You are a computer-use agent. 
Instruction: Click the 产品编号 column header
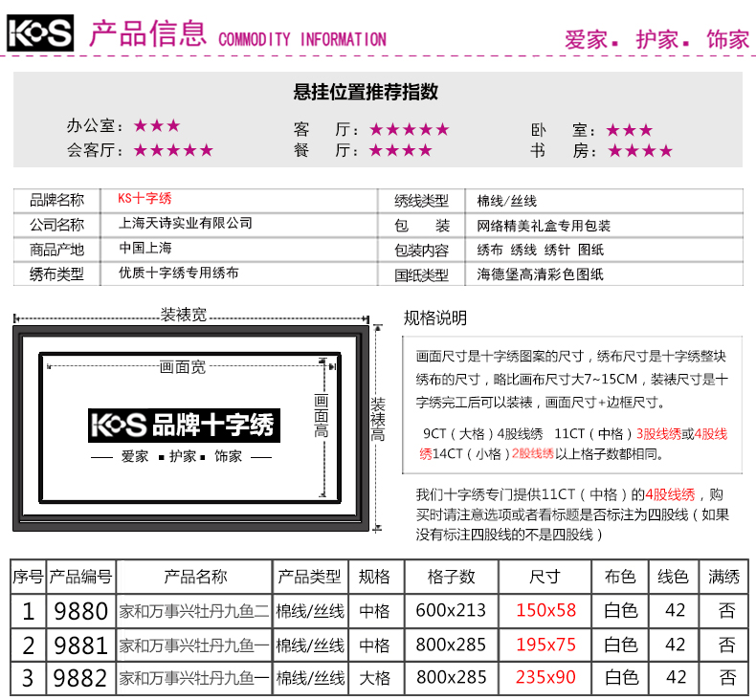click(x=81, y=577)
